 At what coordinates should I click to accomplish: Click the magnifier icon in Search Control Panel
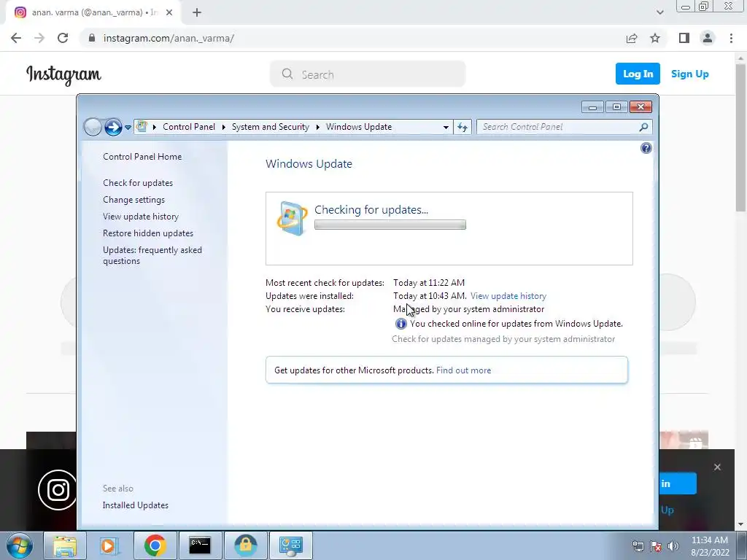(x=643, y=127)
